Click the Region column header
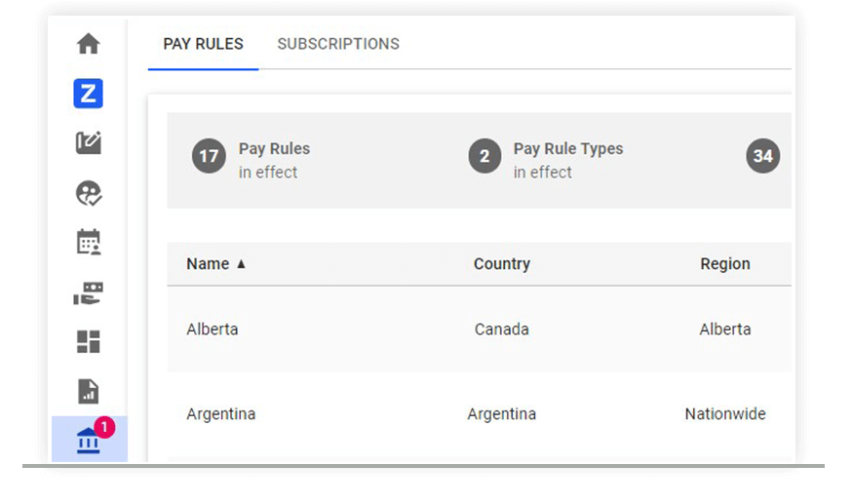 click(725, 264)
